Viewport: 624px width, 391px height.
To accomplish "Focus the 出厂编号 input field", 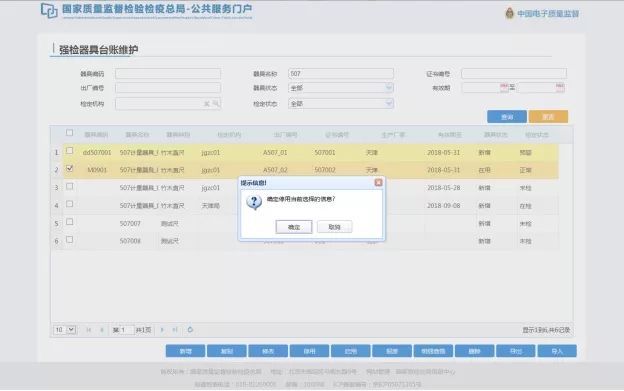I will point(168,88).
